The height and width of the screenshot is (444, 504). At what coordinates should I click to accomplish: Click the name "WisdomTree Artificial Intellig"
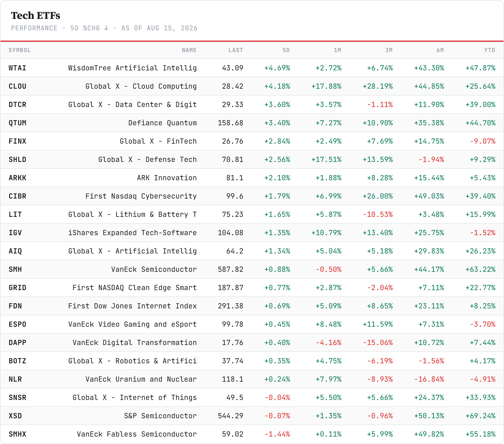click(x=132, y=68)
